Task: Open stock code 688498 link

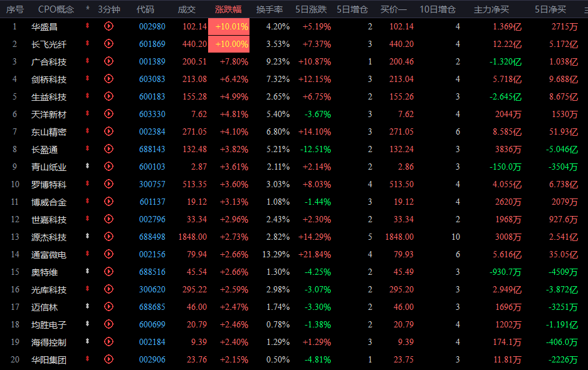Action: click(x=152, y=237)
